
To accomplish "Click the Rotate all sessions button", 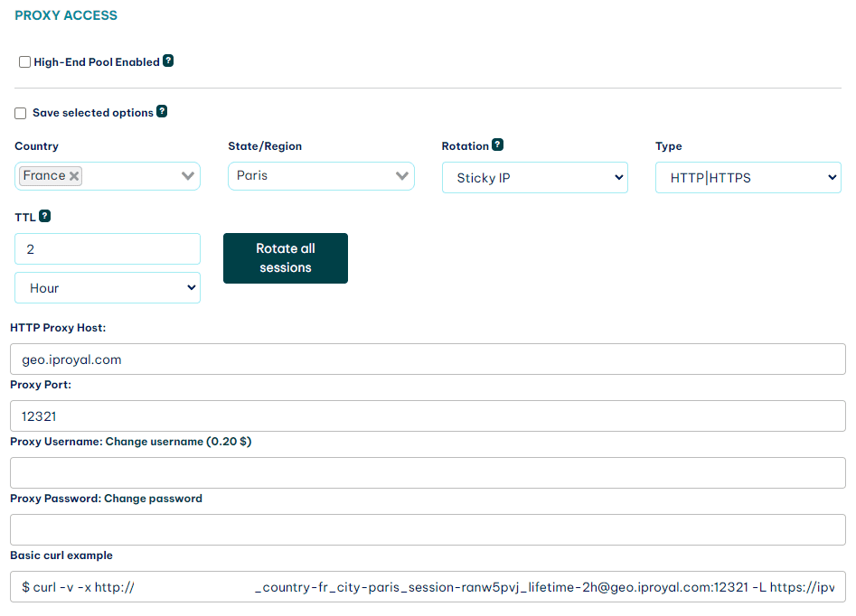I will [x=286, y=258].
